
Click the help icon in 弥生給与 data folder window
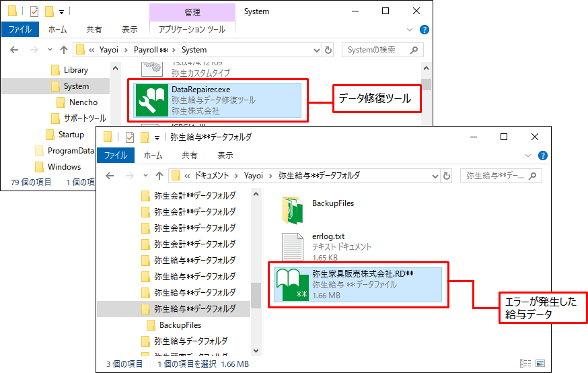pos(542,156)
